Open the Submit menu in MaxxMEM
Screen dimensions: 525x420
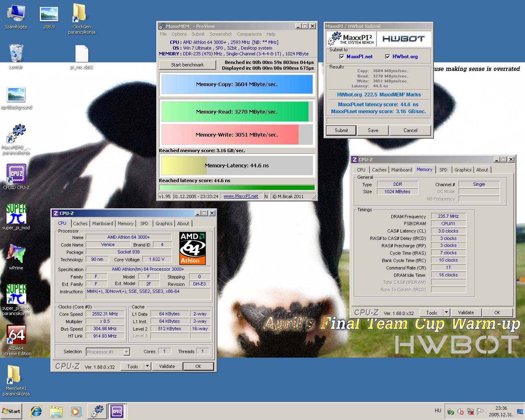198,34
